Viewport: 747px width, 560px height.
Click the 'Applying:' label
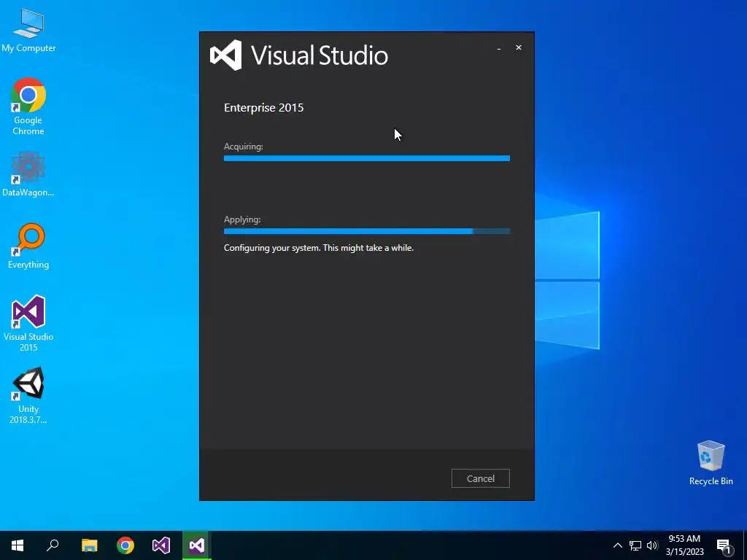point(242,219)
